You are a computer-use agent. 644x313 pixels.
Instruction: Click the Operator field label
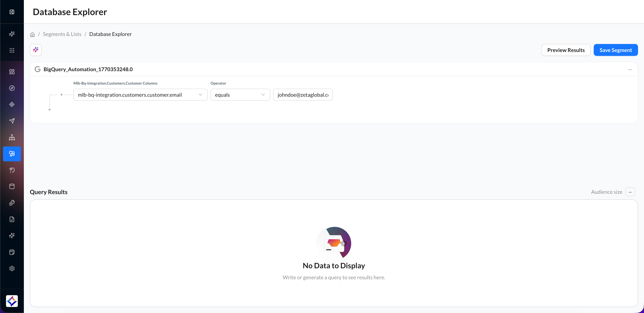coord(218,83)
